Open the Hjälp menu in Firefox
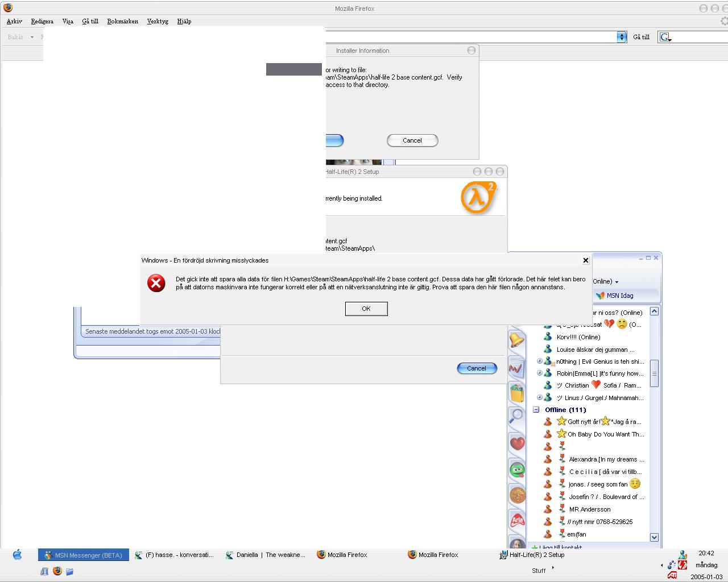 coord(184,21)
